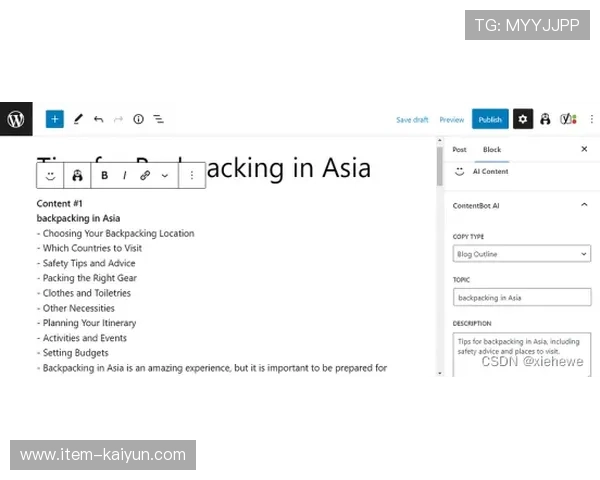Undo the last change
The image size is (600, 480).
coord(98,119)
